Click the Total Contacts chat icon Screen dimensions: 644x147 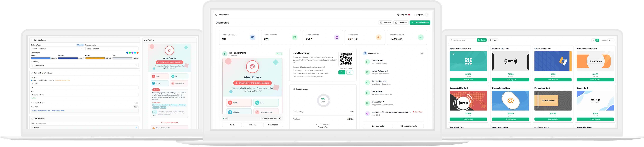295,37
